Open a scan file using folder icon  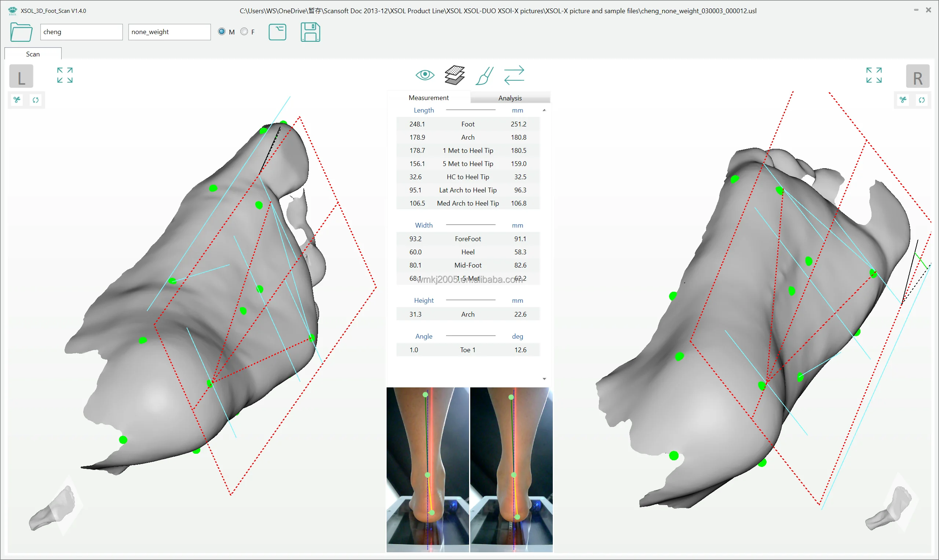tap(21, 33)
